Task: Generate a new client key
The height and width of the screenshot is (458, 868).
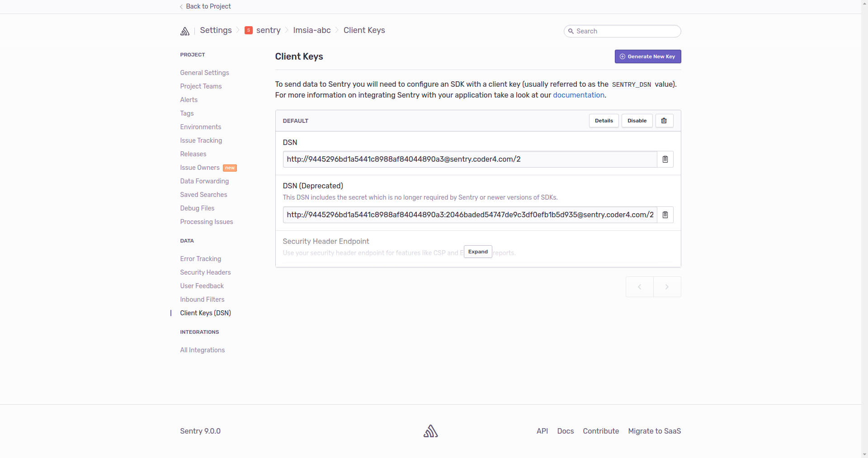Action: click(x=647, y=56)
